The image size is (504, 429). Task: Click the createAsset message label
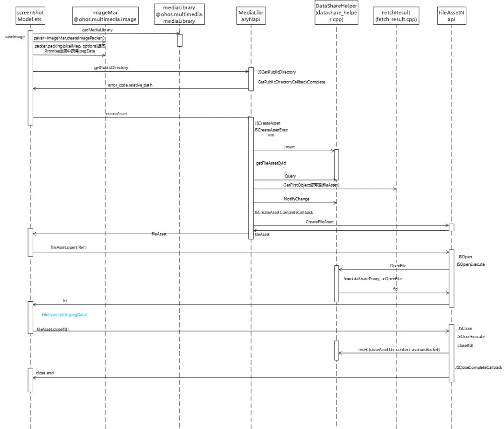(x=116, y=114)
